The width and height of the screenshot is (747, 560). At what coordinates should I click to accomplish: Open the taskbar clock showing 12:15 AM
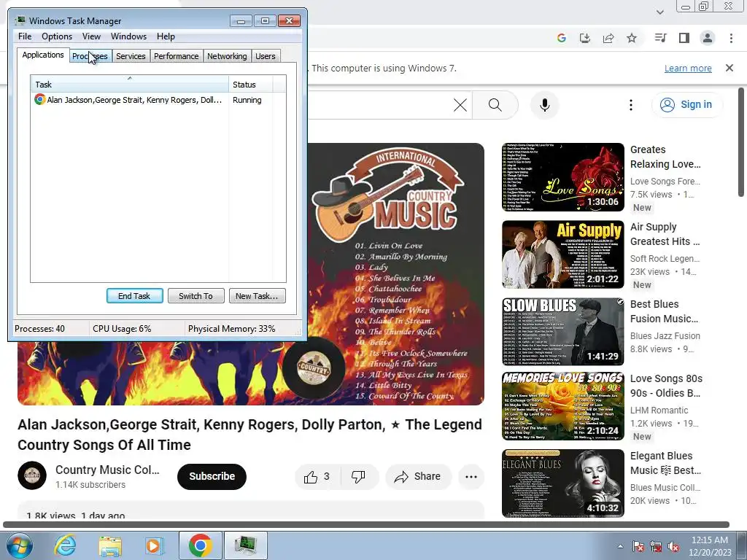point(710,546)
